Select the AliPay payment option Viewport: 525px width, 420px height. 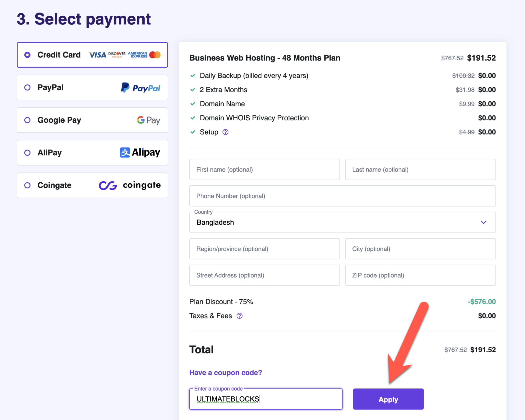click(x=27, y=152)
